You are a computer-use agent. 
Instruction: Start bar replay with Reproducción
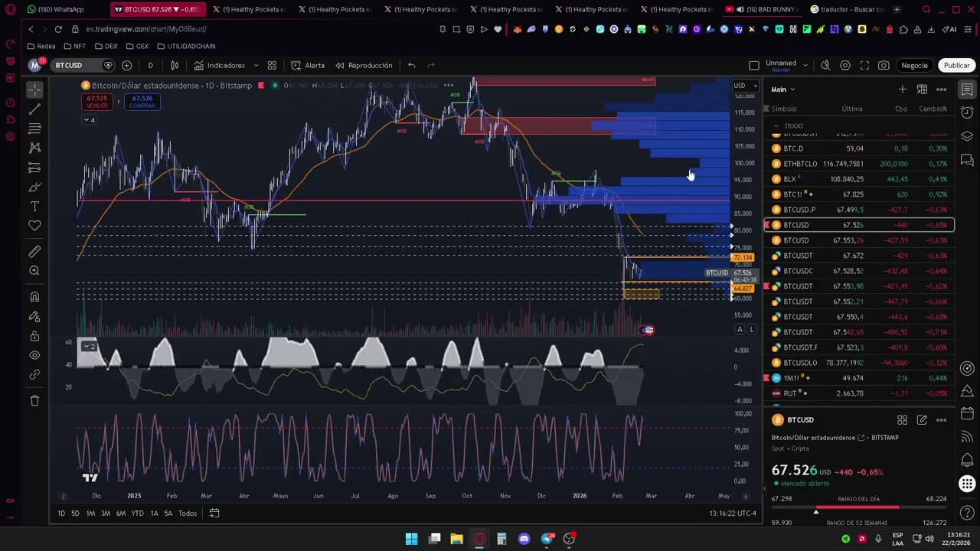[364, 66]
